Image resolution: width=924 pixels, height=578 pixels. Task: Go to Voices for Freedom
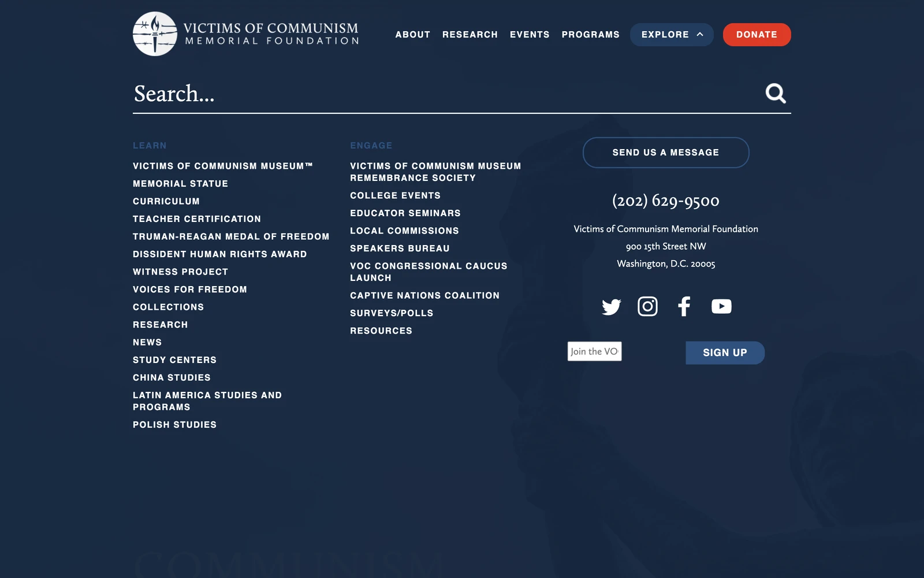(x=190, y=290)
